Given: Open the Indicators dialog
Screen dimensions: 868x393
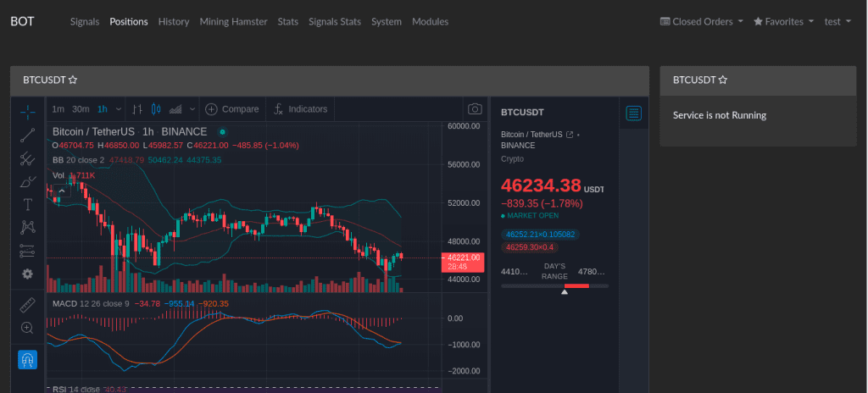Looking at the screenshot, I should pyautogui.click(x=300, y=109).
